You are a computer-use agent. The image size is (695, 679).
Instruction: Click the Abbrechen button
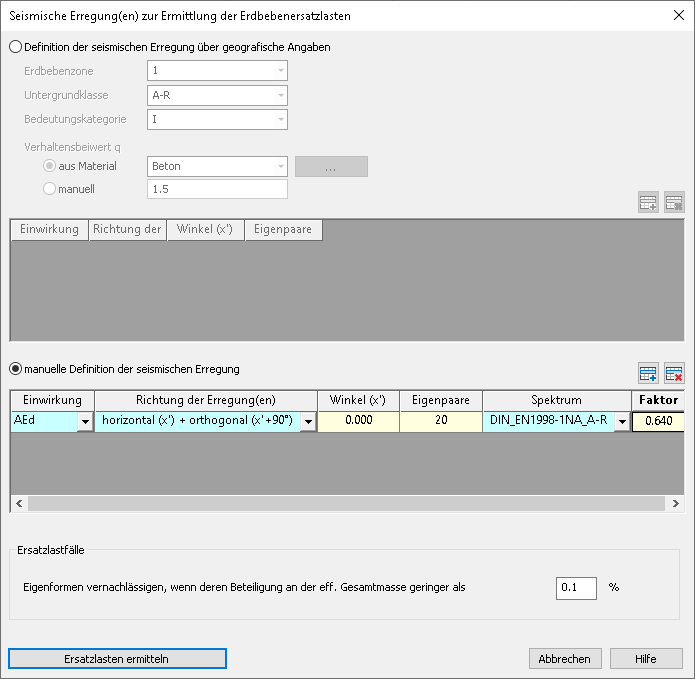(x=565, y=659)
